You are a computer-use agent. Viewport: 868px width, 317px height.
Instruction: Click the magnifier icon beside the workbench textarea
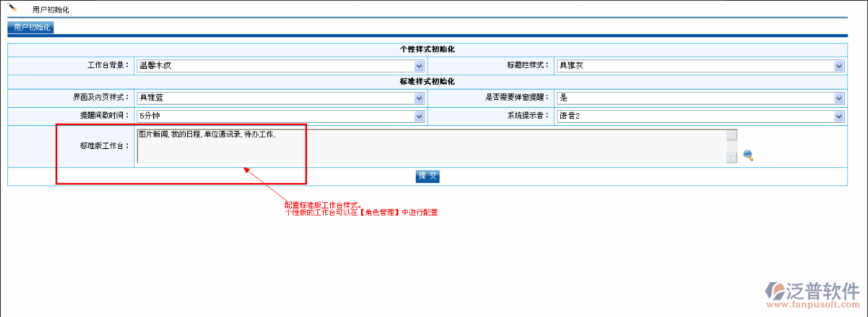[x=748, y=155]
